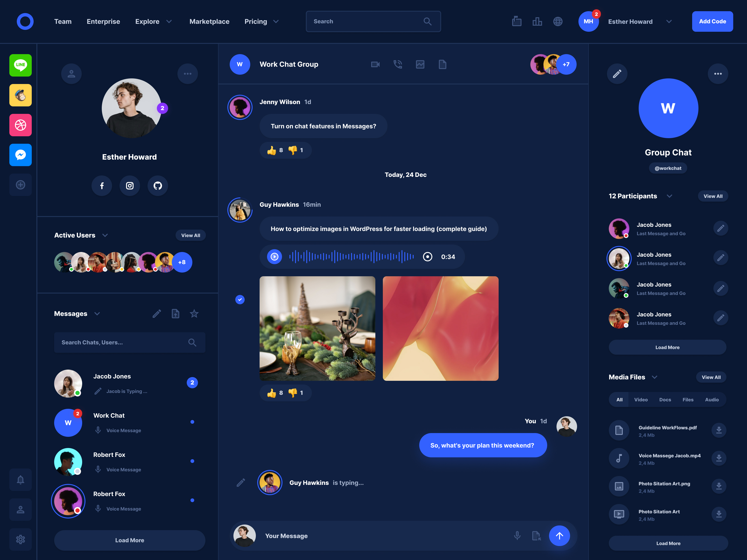Viewport: 747px width, 560px height.
Task: Like the shared images with thumbs up
Action: [x=271, y=393]
